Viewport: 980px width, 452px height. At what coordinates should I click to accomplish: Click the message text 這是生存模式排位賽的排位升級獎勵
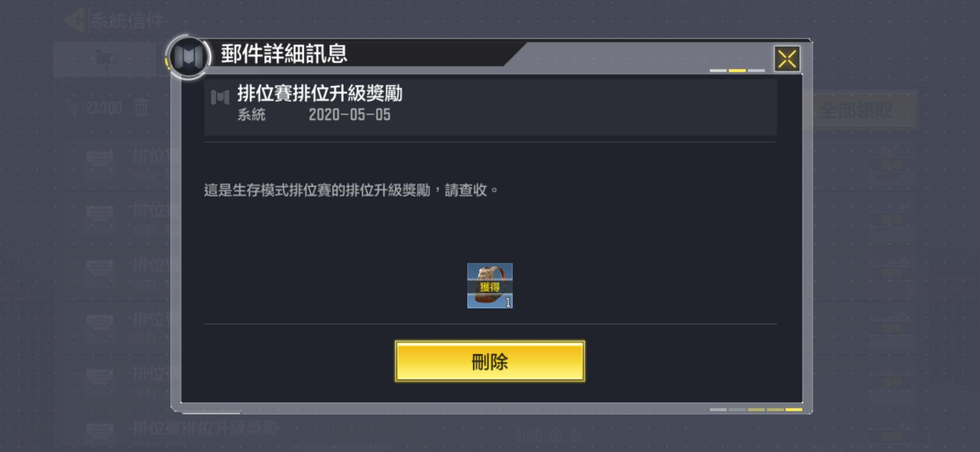pos(317,190)
